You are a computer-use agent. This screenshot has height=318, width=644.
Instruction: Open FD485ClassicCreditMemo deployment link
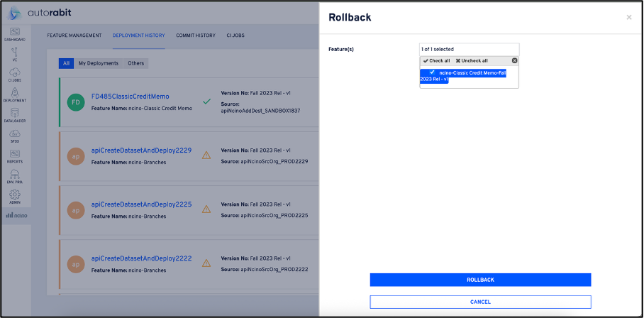[131, 97]
